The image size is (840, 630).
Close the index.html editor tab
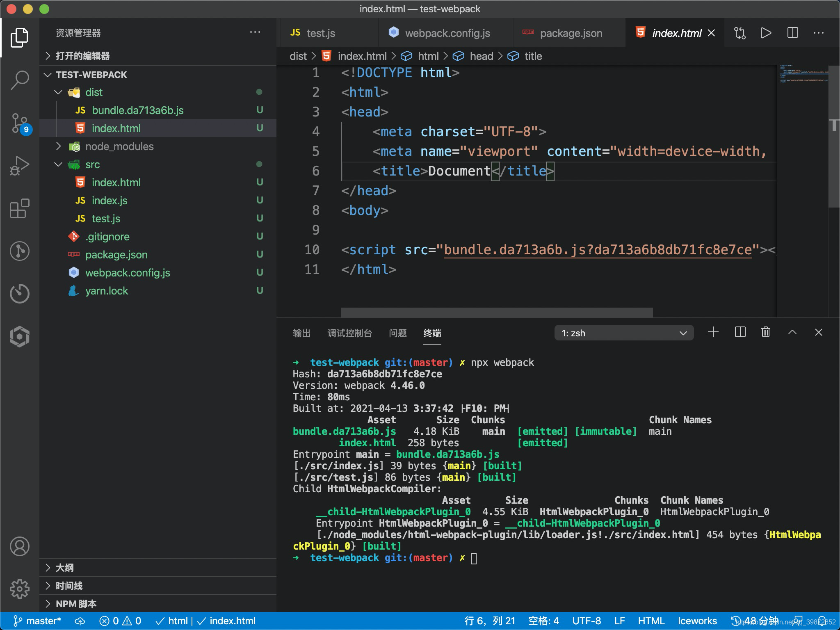(x=712, y=33)
